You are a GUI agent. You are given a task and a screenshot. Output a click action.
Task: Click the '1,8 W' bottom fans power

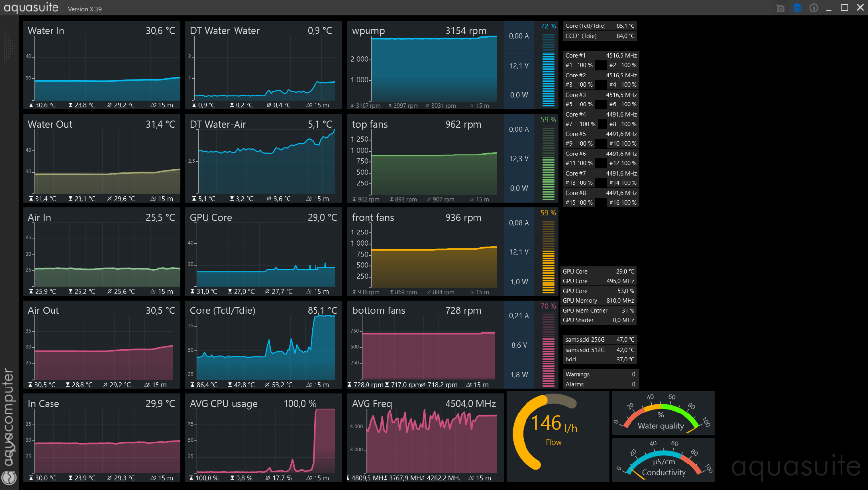point(519,375)
